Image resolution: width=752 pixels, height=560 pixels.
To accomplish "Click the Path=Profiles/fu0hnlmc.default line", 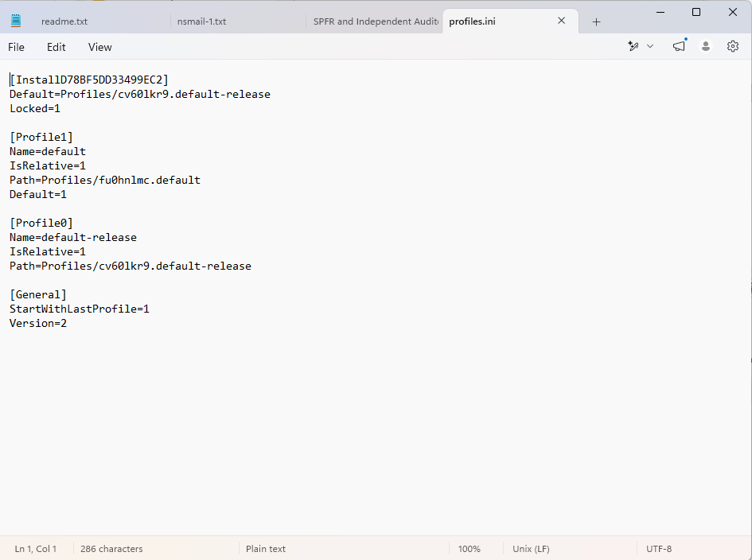I will pos(105,181).
